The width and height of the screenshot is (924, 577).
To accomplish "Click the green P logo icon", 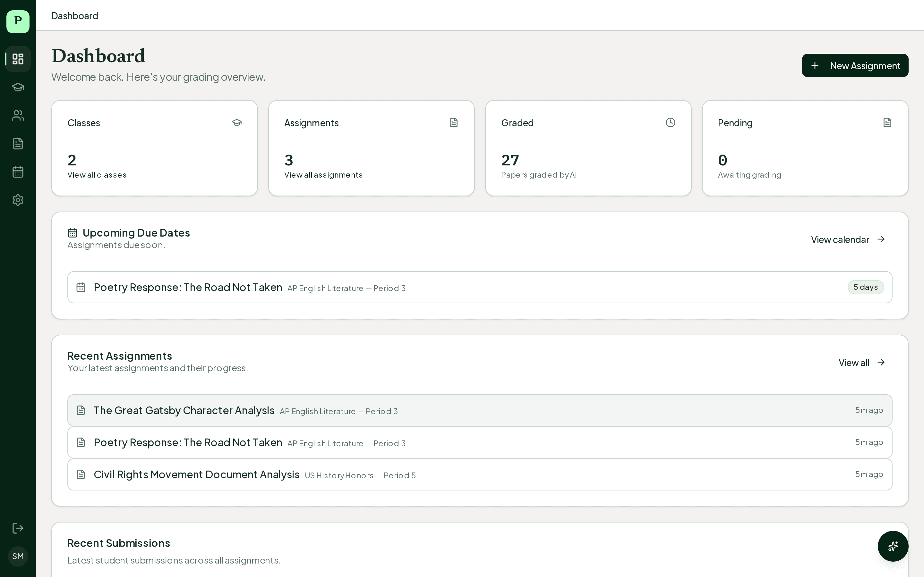I will 18,21.
